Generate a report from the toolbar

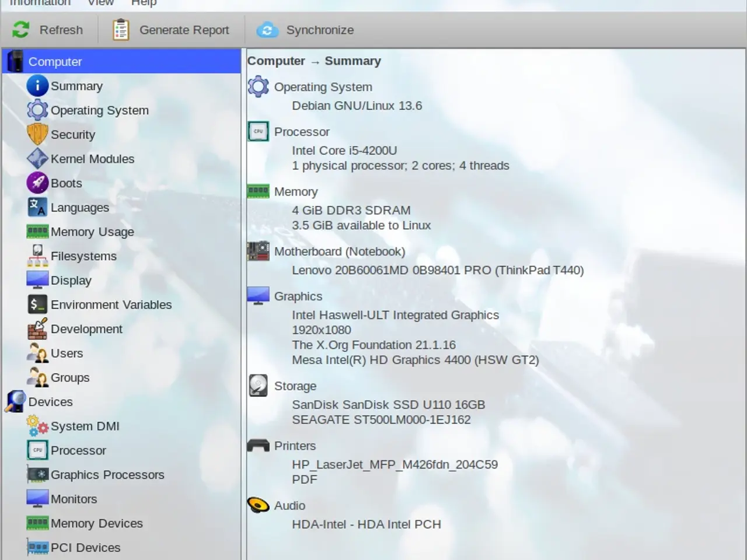[x=171, y=30]
